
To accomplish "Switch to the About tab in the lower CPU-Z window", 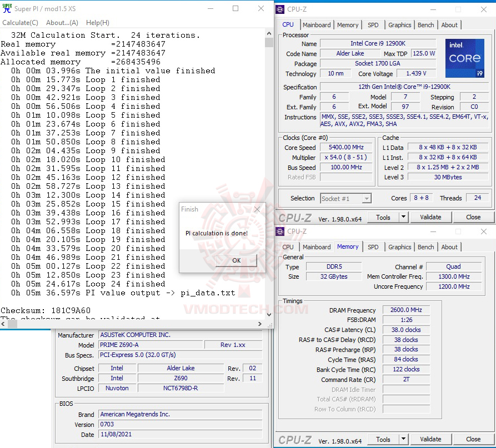I will coord(449,247).
